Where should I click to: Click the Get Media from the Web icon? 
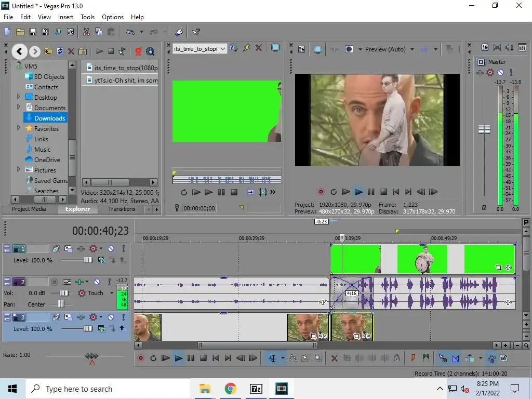click(x=150, y=51)
